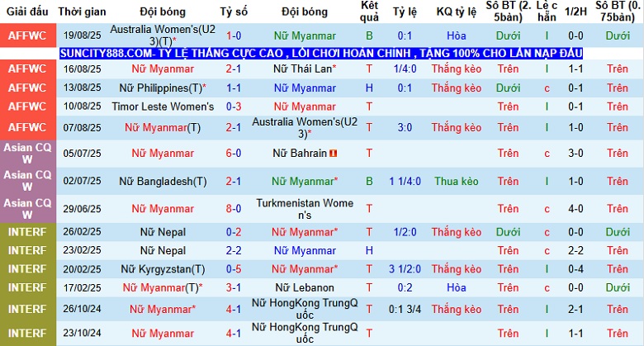This screenshot has height=346, width=644.
Task: Click the 3-1 score against Nữ Lebanon
Action: click(234, 287)
